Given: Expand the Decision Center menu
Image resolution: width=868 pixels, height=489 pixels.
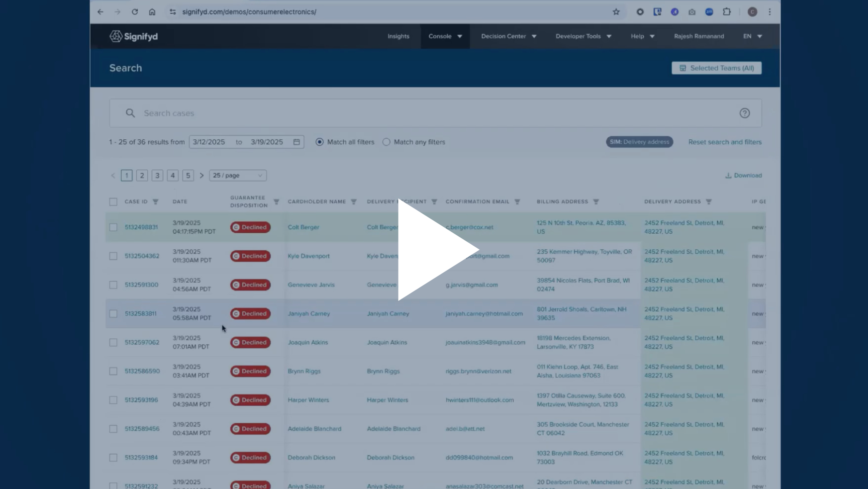Looking at the screenshot, I should point(508,36).
